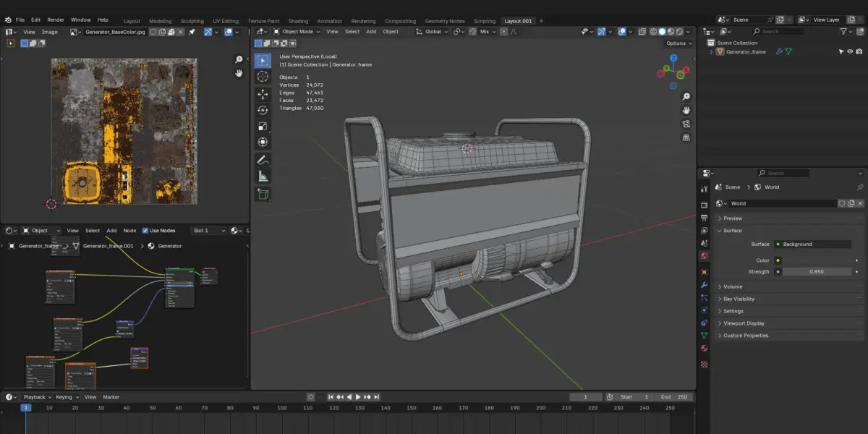Select the Annotate tool
This screenshot has height=434, width=868.
(x=263, y=160)
